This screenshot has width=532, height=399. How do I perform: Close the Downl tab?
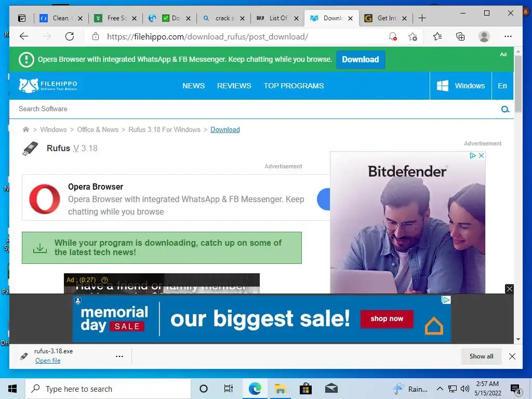[351, 18]
